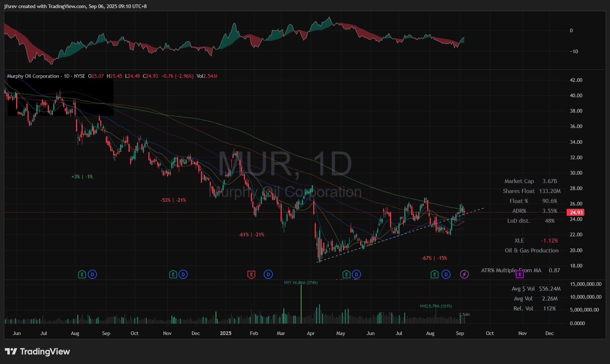Click the XLE -1.12% change value
The width and height of the screenshot is (610, 364).
(x=549, y=241)
